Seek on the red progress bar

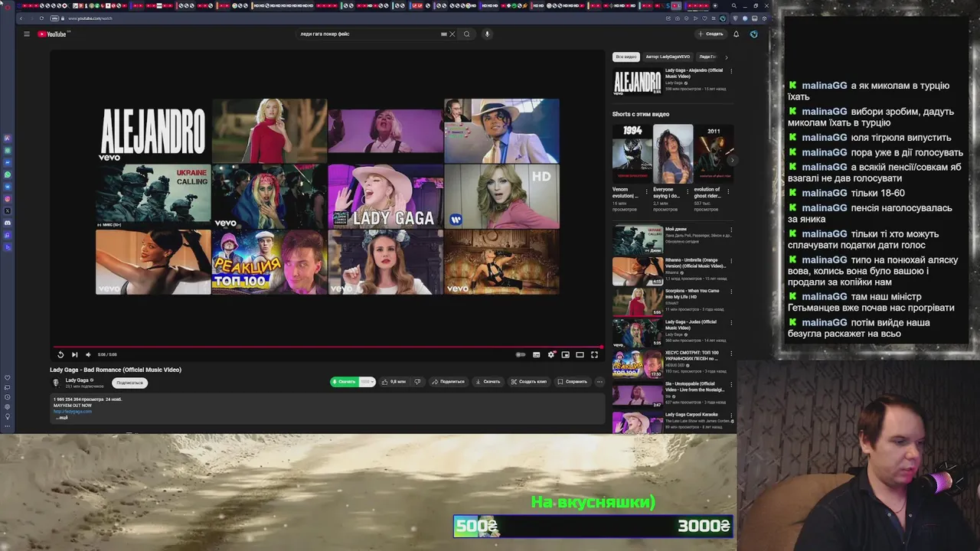coord(328,347)
